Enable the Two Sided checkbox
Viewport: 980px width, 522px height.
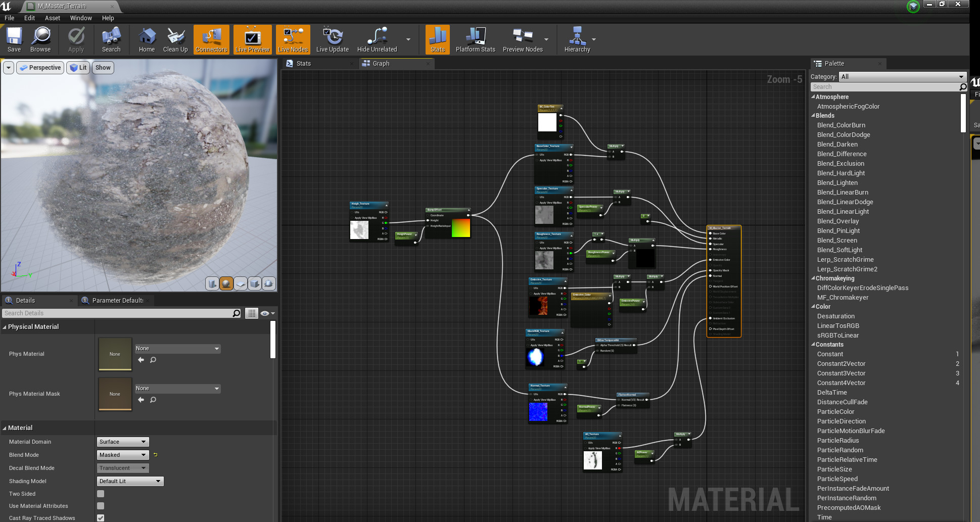pyautogui.click(x=101, y=494)
